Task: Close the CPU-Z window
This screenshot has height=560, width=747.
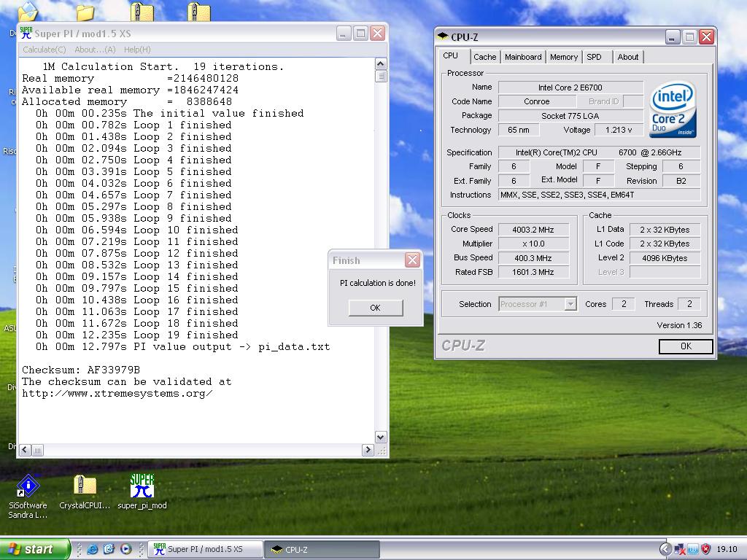Action: [706, 36]
